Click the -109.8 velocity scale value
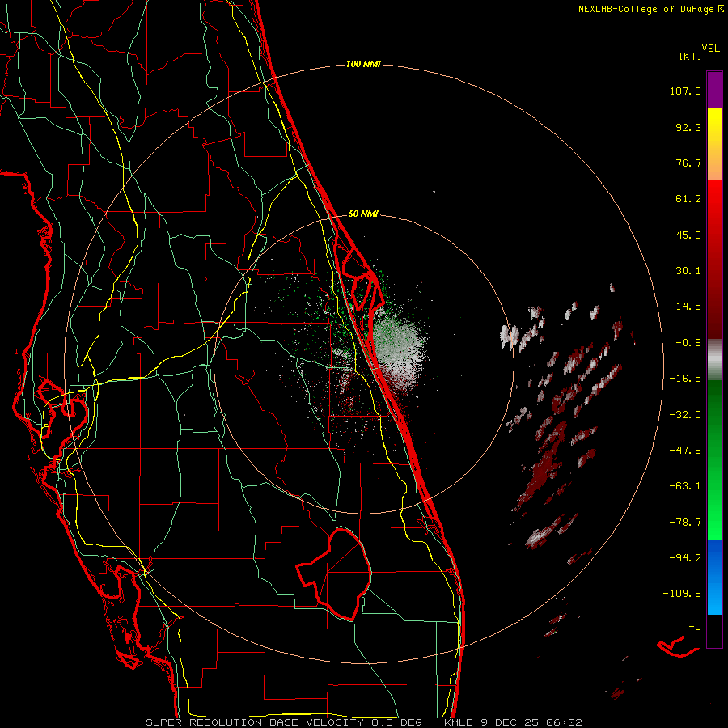 682,594
